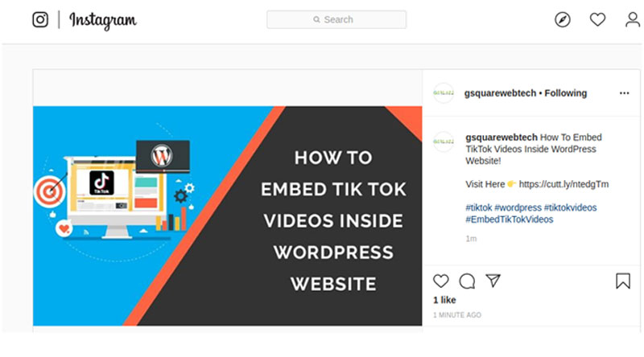Open gsquarewebtech profile from post header
The width and height of the screenshot is (644, 357).
coord(500,93)
